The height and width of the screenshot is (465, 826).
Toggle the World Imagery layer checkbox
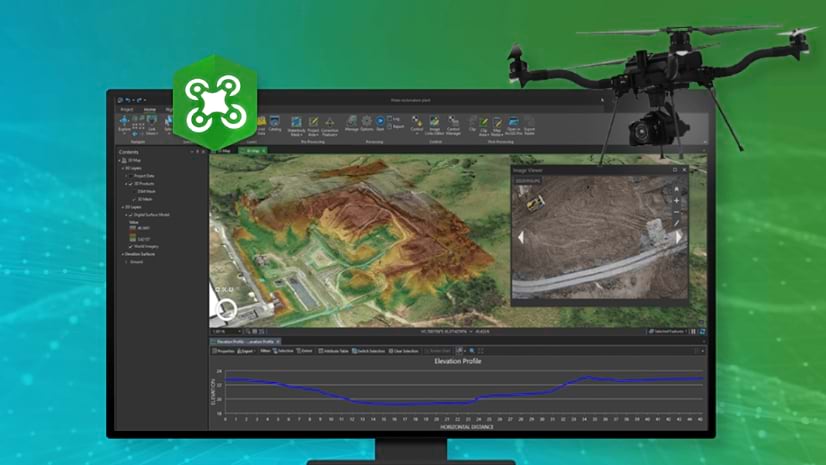click(x=131, y=246)
